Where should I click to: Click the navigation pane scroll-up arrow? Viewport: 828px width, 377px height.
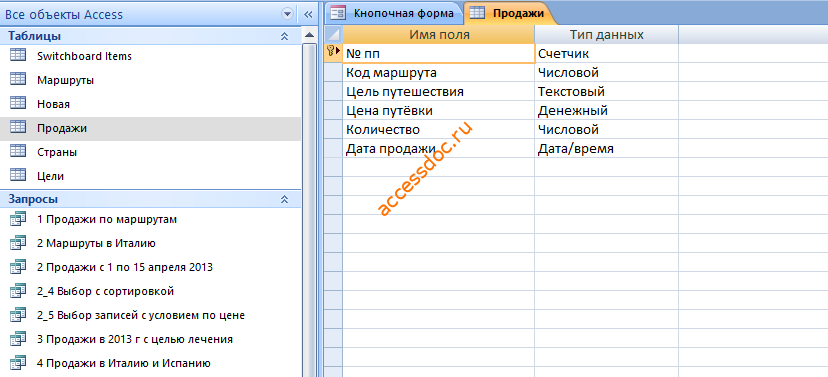point(309,35)
